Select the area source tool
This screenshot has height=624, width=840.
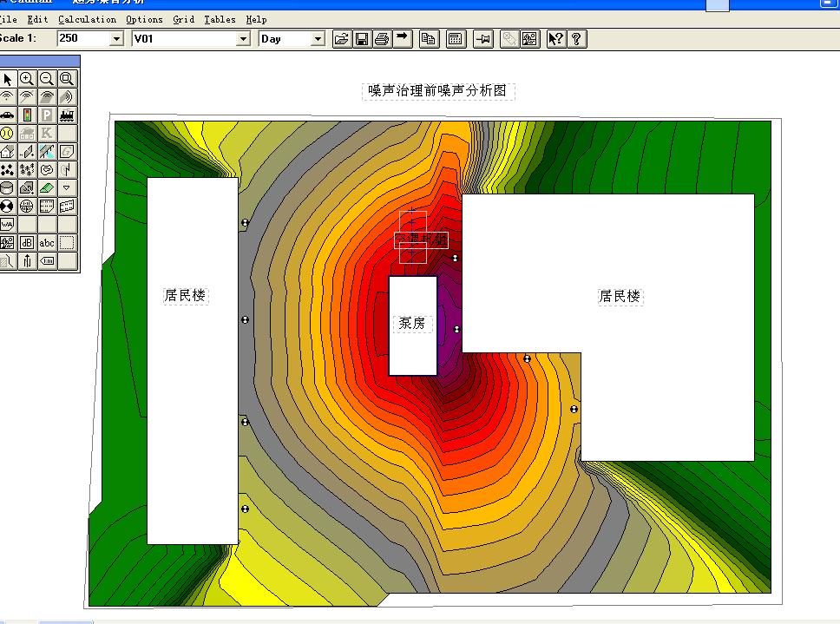pos(47,97)
